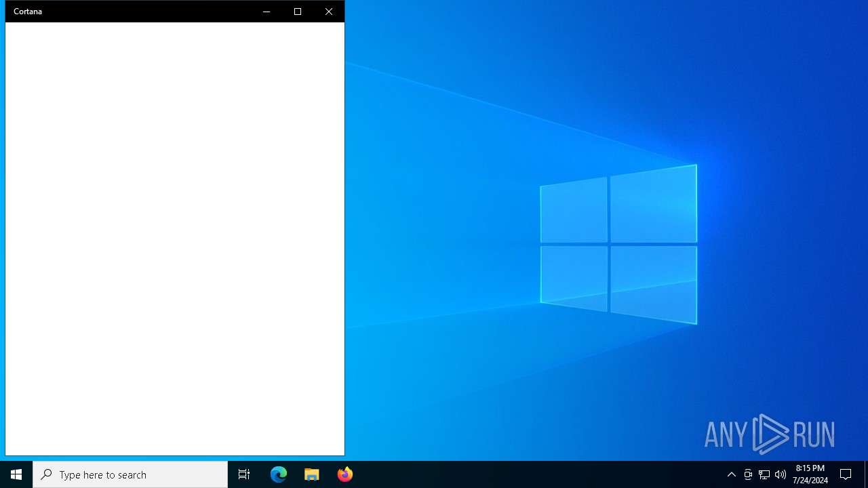The image size is (868, 488).
Task: Close the Cortana window
Action: click(x=329, y=12)
